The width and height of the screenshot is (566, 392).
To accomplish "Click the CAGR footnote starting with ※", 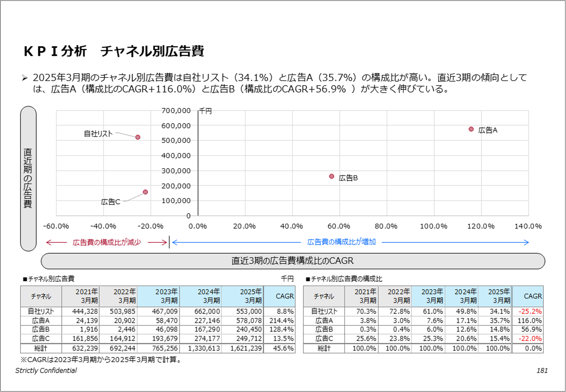I will 102,360.
